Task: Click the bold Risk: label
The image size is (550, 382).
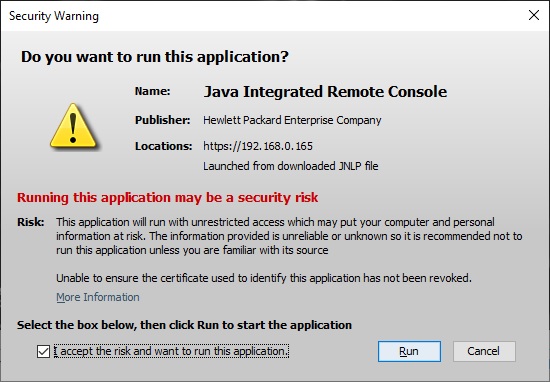Action: coord(31,222)
